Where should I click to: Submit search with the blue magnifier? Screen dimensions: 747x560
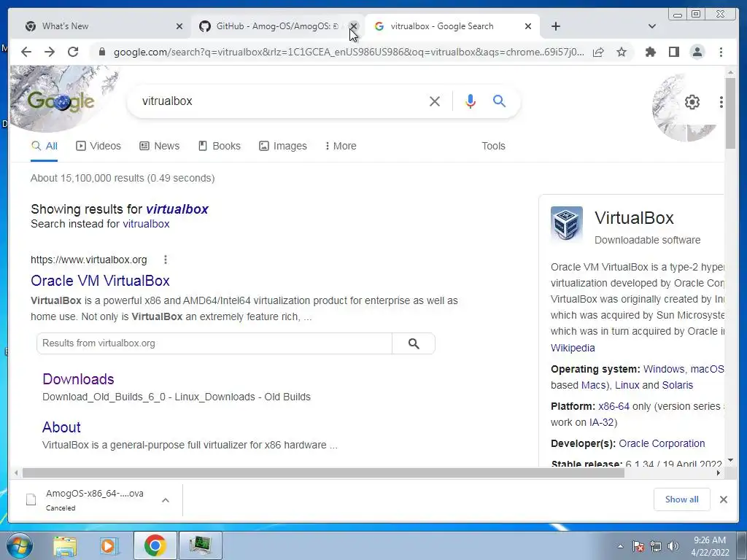tap(499, 101)
